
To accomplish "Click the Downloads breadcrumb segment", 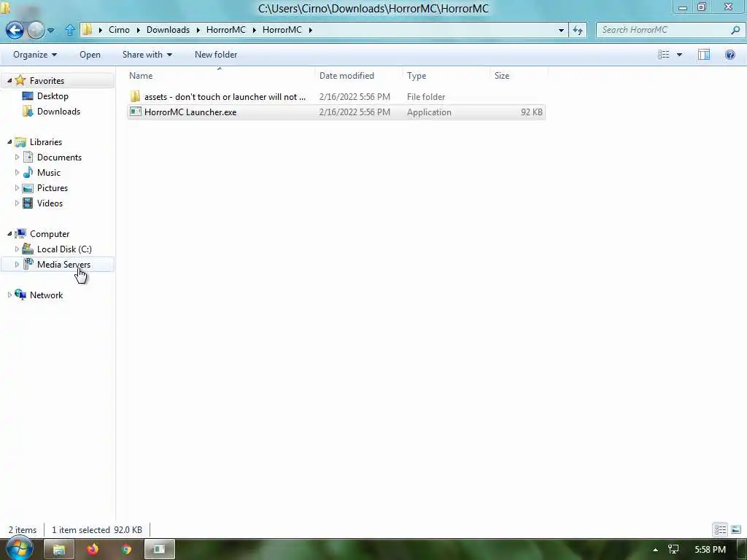I will (168, 29).
